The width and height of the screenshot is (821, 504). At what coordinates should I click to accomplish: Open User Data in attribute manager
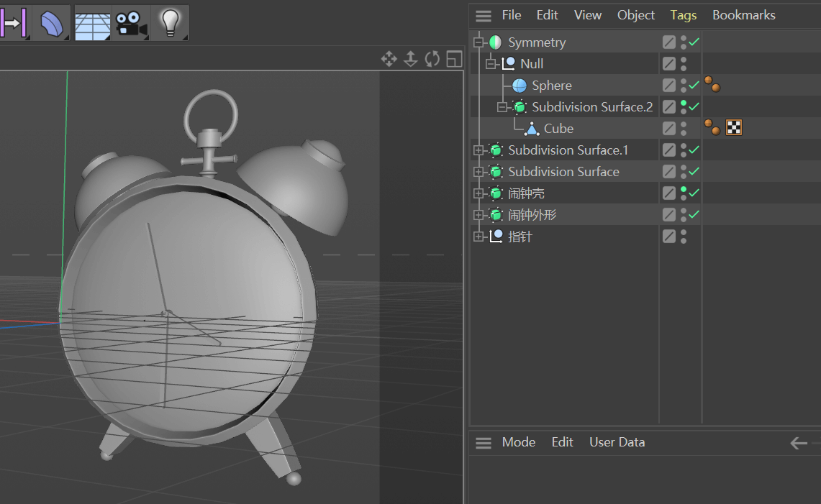point(617,442)
